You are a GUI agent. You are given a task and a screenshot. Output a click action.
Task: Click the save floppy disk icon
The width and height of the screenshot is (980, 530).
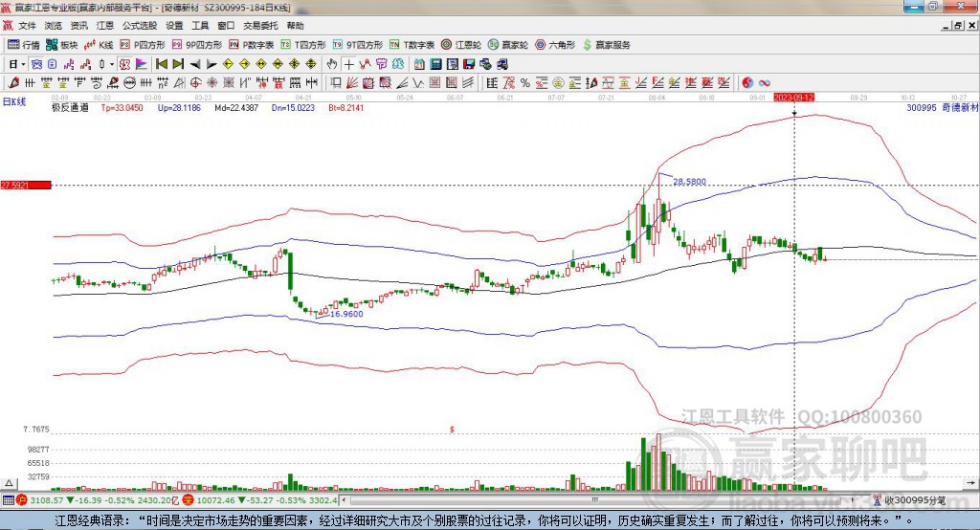469,64
